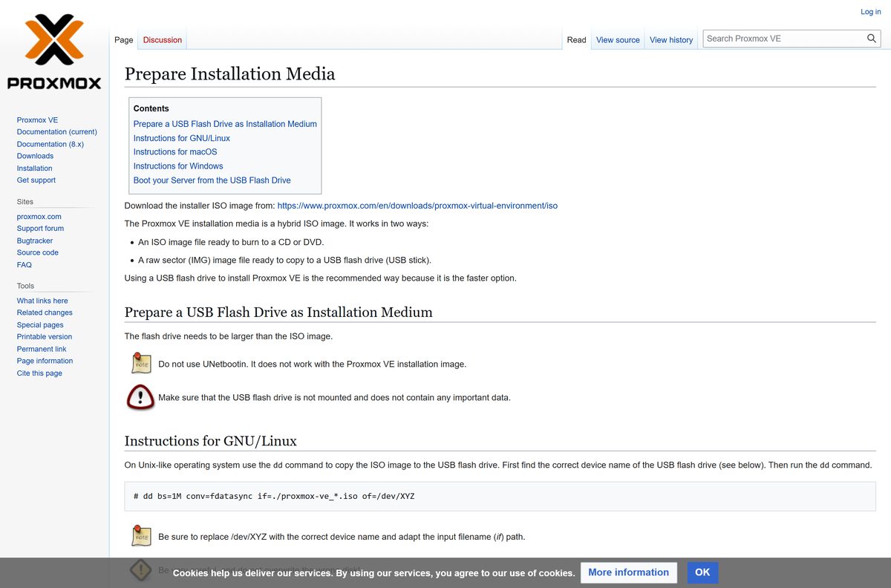This screenshot has height=588, width=891.
Task: Open the Discussion tab
Action: [x=163, y=40]
